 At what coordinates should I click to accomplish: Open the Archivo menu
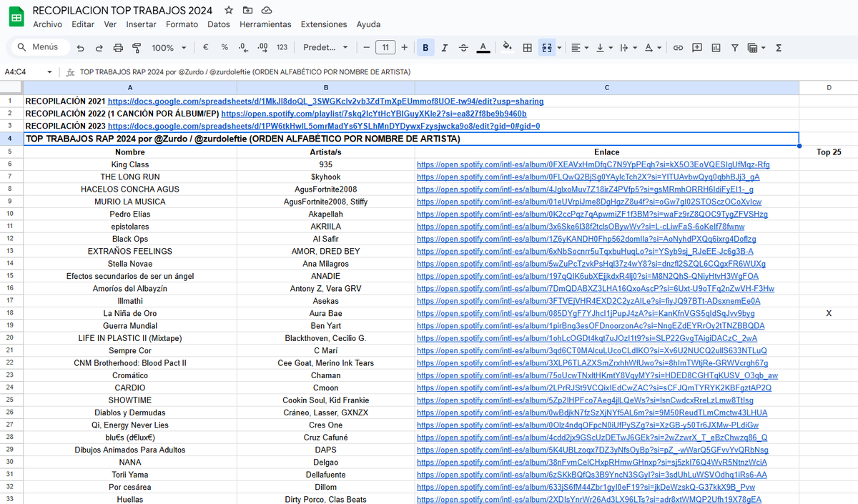click(47, 24)
